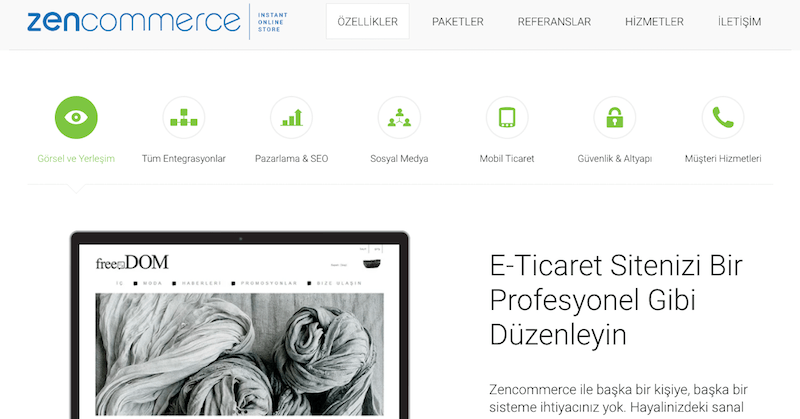Select the Güvenlik & Altyapı label
The height and width of the screenshot is (419, 800).
pos(615,159)
